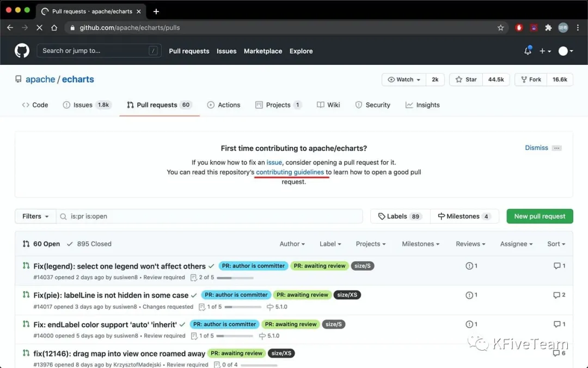Image resolution: width=588 pixels, height=368 pixels.
Task: Select the 'PR: awaiting review' label on Fix(pie)
Action: point(302,295)
